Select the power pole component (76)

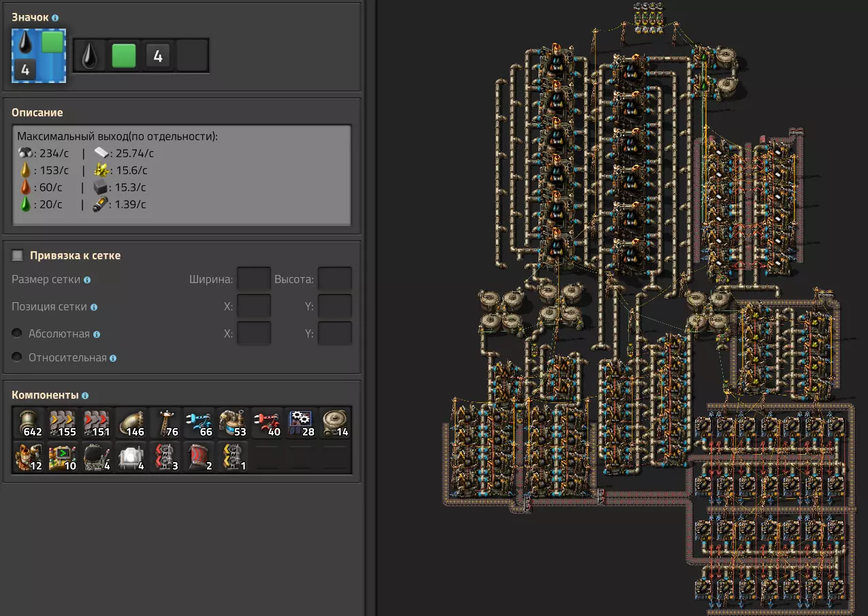click(165, 423)
